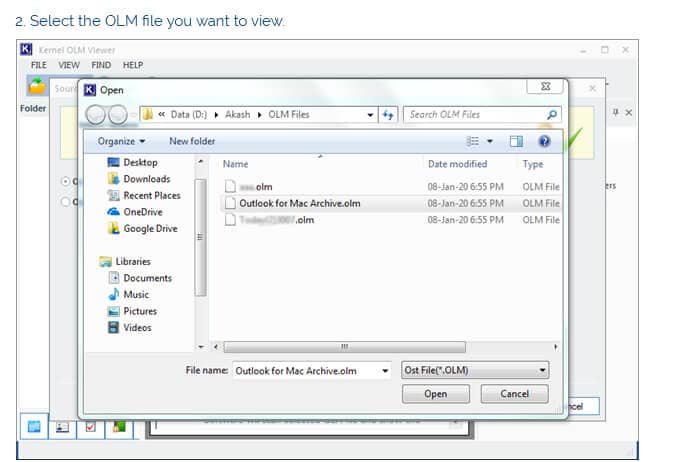Screen dimensions: 698x462
Task: Open HELP menu in Kernel OLM Viewer
Action: 133,65
